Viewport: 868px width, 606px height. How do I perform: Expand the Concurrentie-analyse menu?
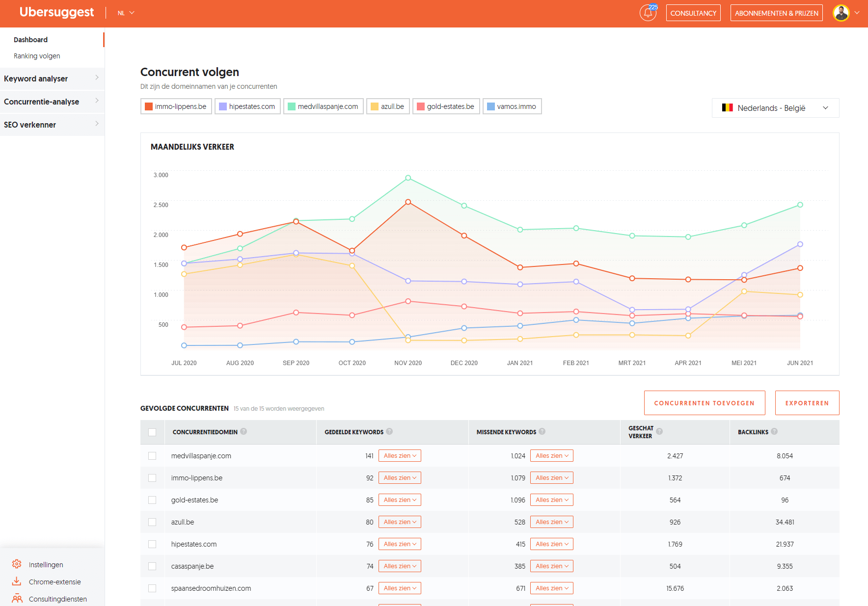[x=52, y=102]
